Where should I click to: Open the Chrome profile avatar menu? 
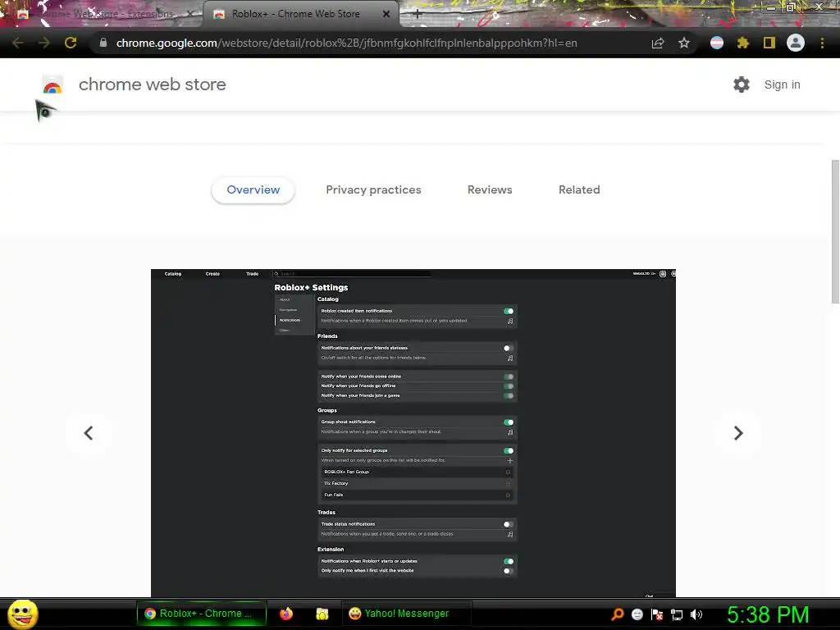(796, 43)
